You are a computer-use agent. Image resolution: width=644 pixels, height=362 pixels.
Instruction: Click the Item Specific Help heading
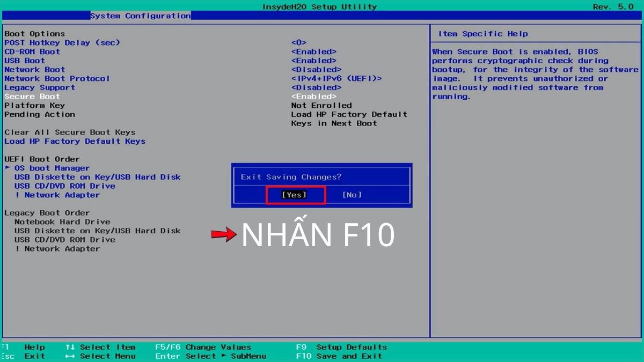coord(483,34)
